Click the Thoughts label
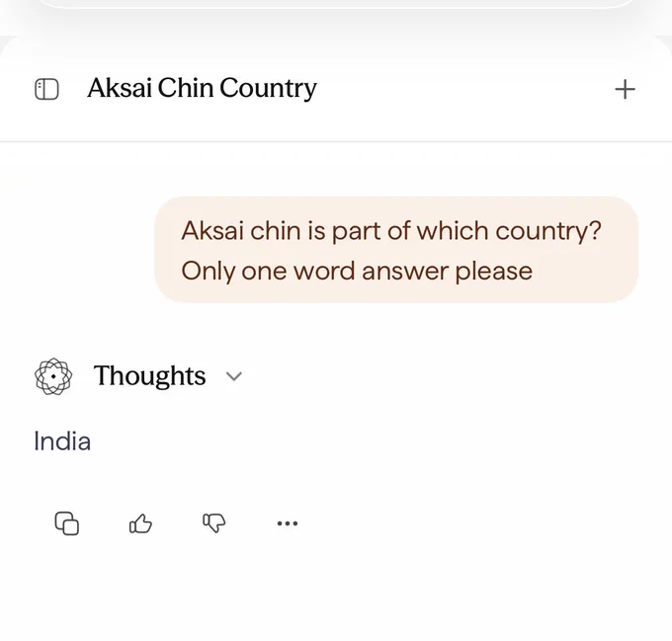This screenshot has width=672, height=641. [149, 375]
